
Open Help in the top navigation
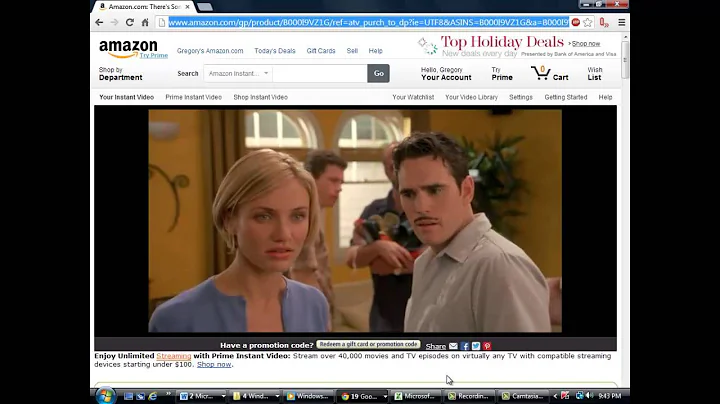tap(376, 51)
